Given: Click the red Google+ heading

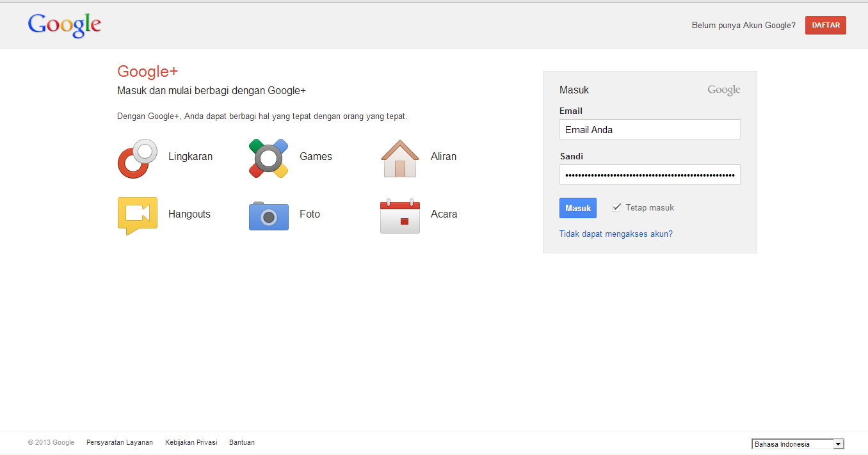Looking at the screenshot, I should [x=147, y=71].
